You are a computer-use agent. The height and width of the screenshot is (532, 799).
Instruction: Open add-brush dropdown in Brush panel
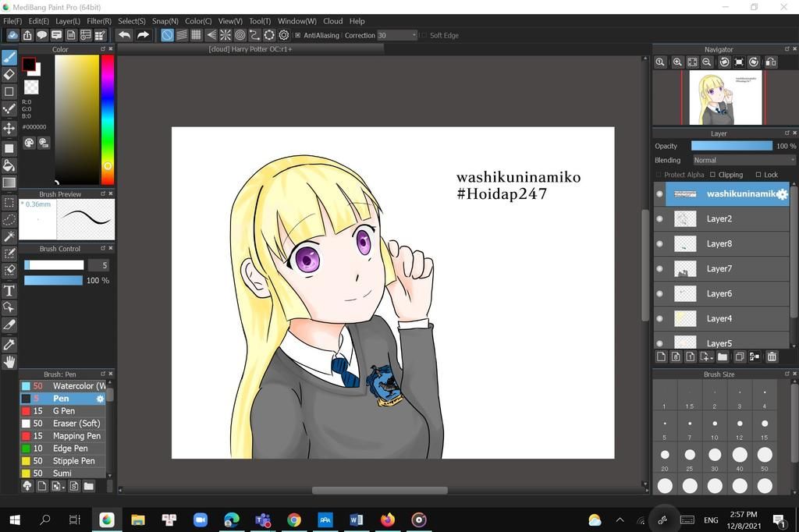63,488
